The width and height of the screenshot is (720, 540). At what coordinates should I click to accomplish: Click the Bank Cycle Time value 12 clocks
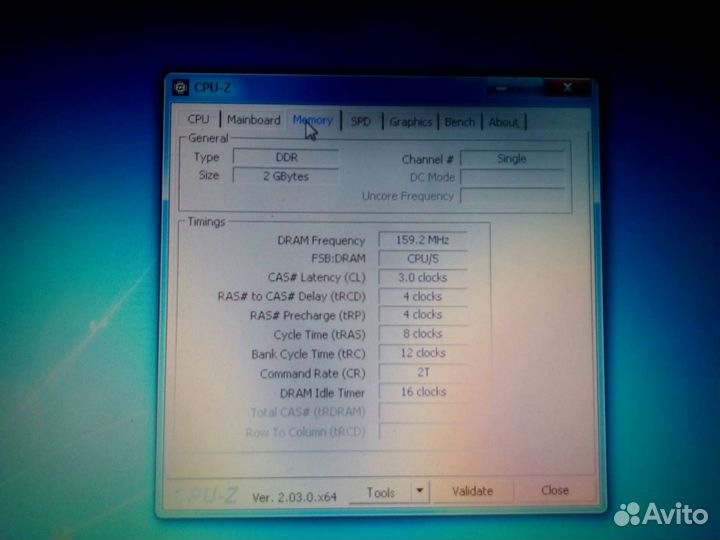click(x=422, y=353)
